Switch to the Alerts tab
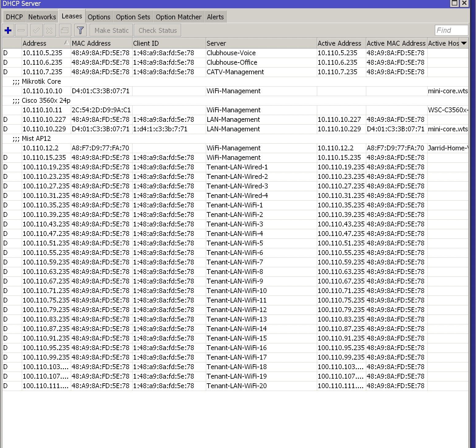Viewport: 476px width, 448px height. coord(215,17)
